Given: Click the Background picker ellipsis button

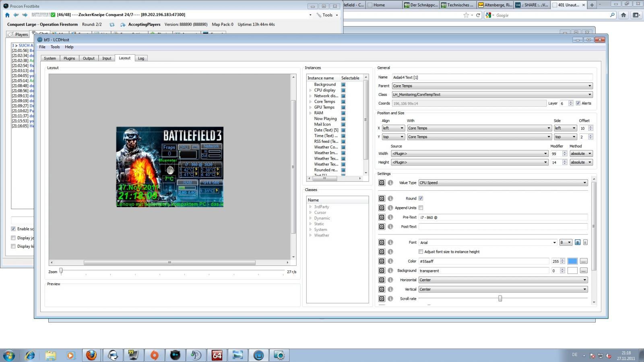Looking at the screenshot, I should (x=583, y=271).
